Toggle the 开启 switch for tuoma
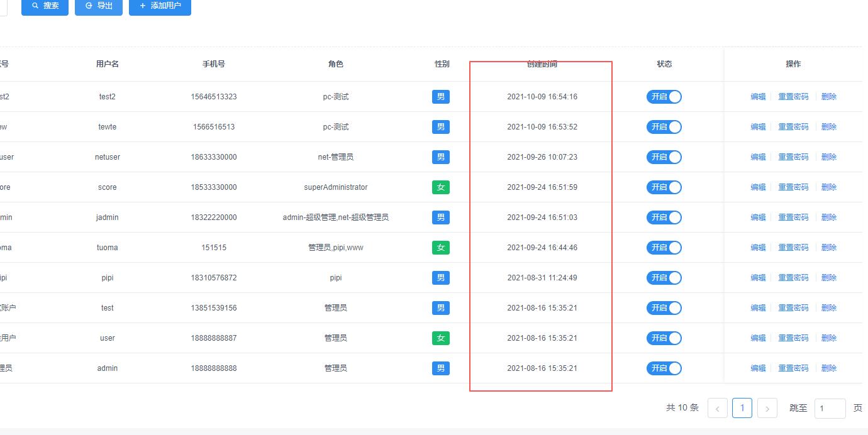Viewport: 868px width, 435px height. 664,248
